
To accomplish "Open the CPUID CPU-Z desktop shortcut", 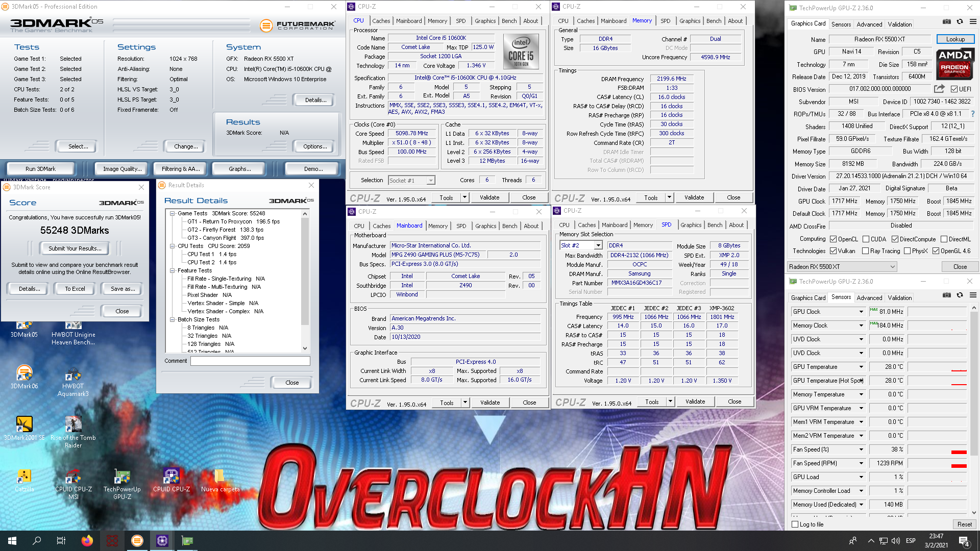I will point(171,480).
